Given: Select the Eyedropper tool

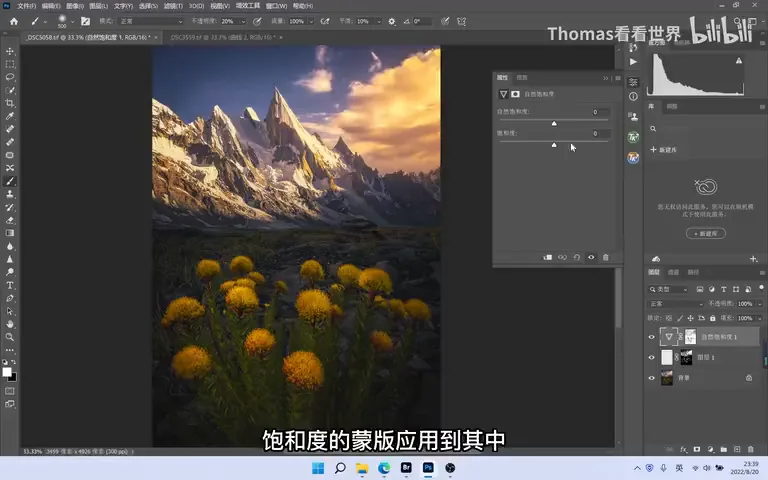Looking at the screenshot, I should pos(10,116).
